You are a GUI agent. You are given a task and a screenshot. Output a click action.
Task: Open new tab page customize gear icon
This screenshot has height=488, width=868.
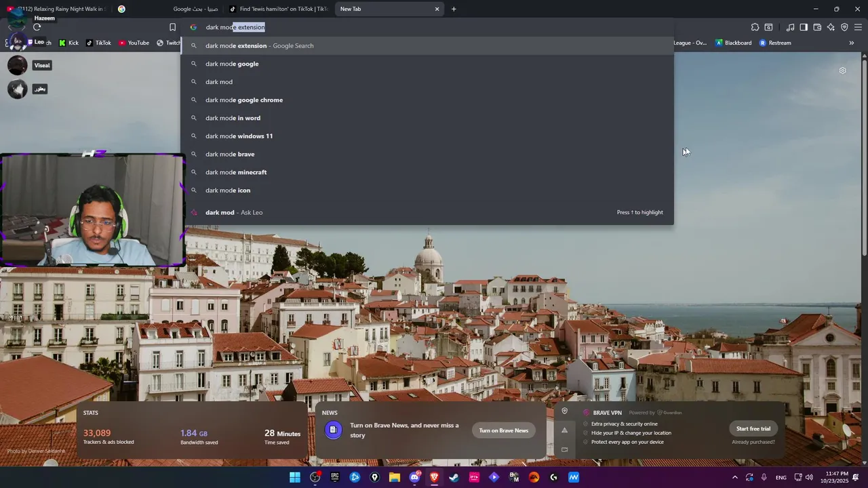point(842,70)
